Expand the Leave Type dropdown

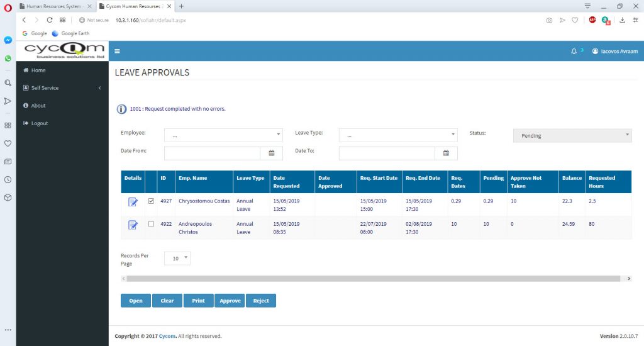[x=398, y=135]
